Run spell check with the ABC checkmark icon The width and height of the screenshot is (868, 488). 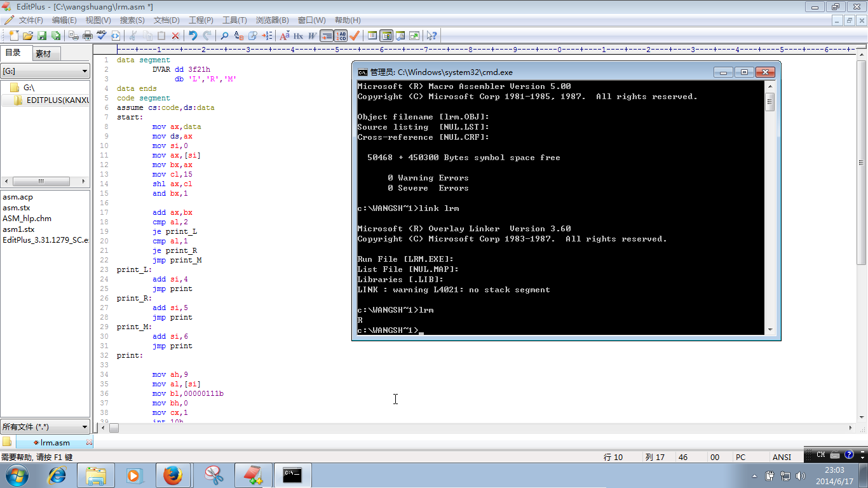point(102,36)
